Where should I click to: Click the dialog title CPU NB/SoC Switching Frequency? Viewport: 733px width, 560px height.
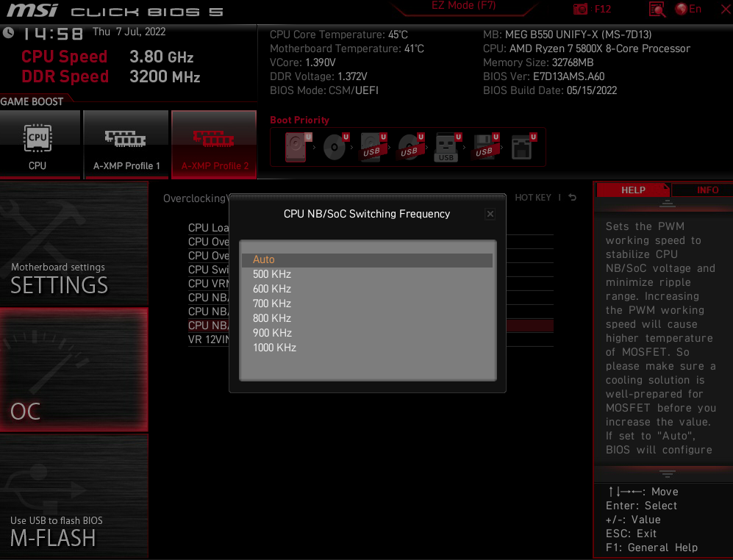click(x=367, y=214)
